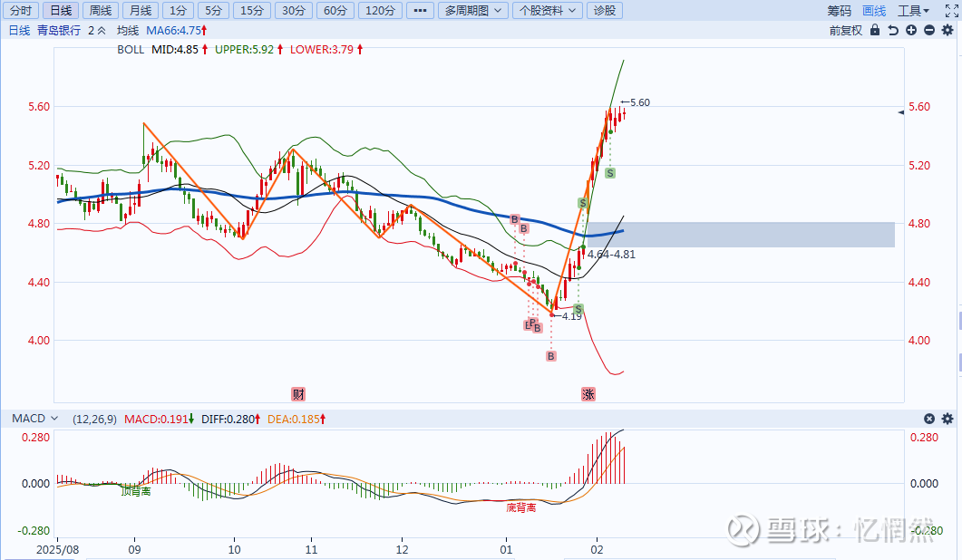
Task: Select the 15分 period tab
Action: point(251,11)
